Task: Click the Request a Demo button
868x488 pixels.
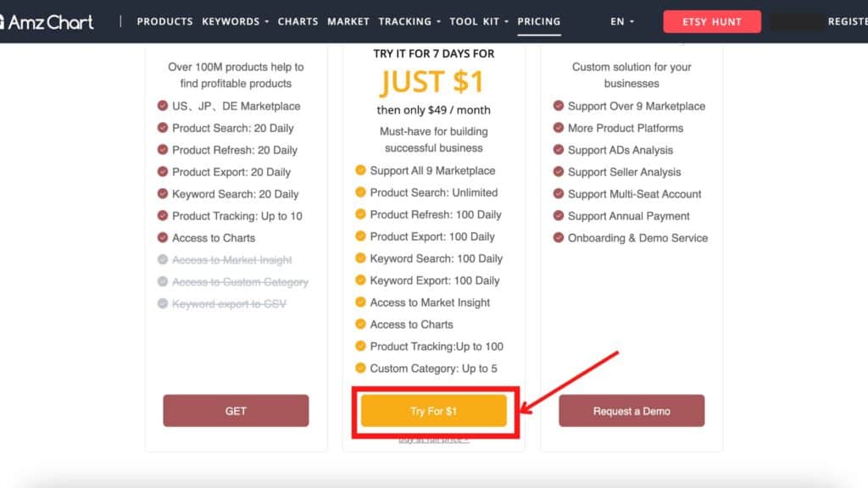Action: point(632,411)
